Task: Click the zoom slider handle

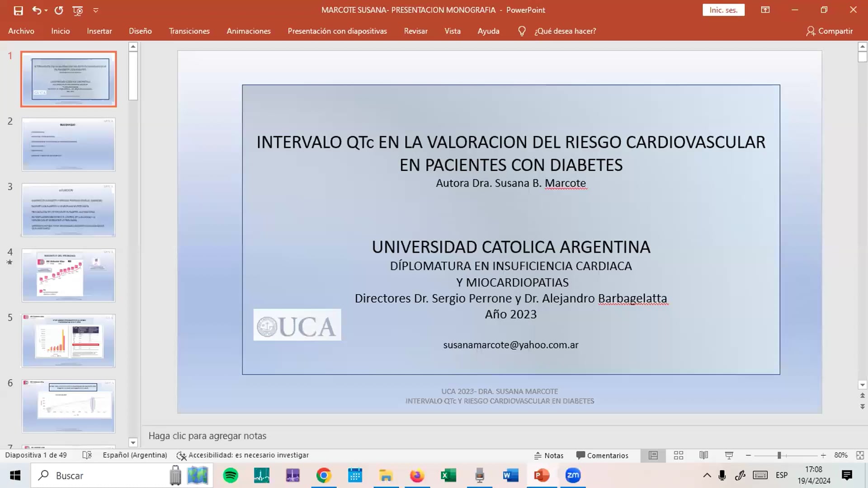Action: coord(779,455)
